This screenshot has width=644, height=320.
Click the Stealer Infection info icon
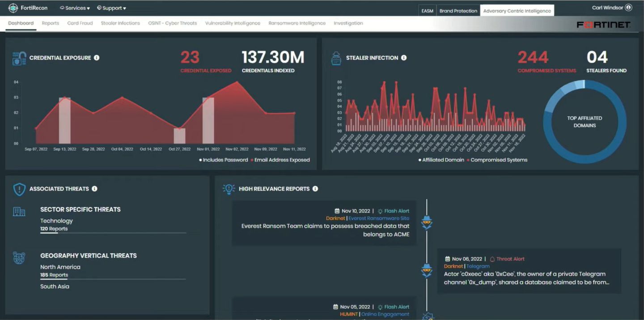click(x=404, y=58)
